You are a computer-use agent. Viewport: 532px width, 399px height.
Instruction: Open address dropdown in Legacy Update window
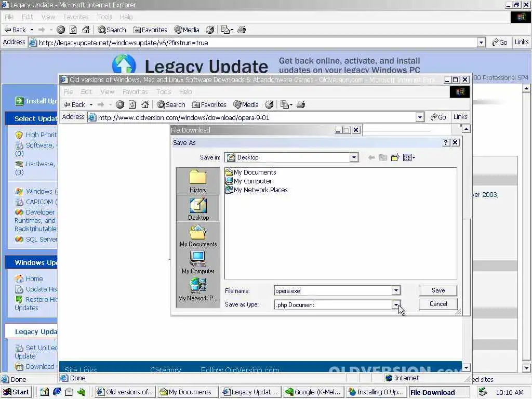[x=481, y=43]
